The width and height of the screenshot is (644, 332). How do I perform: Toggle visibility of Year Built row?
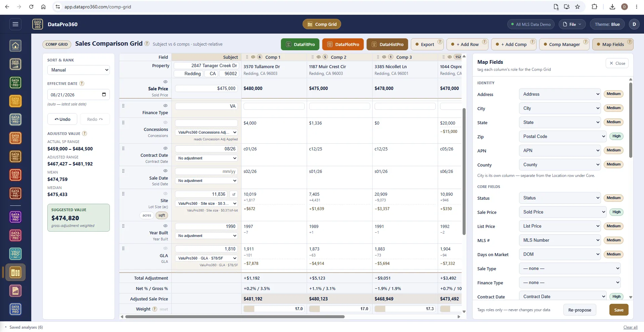(165, 226)
